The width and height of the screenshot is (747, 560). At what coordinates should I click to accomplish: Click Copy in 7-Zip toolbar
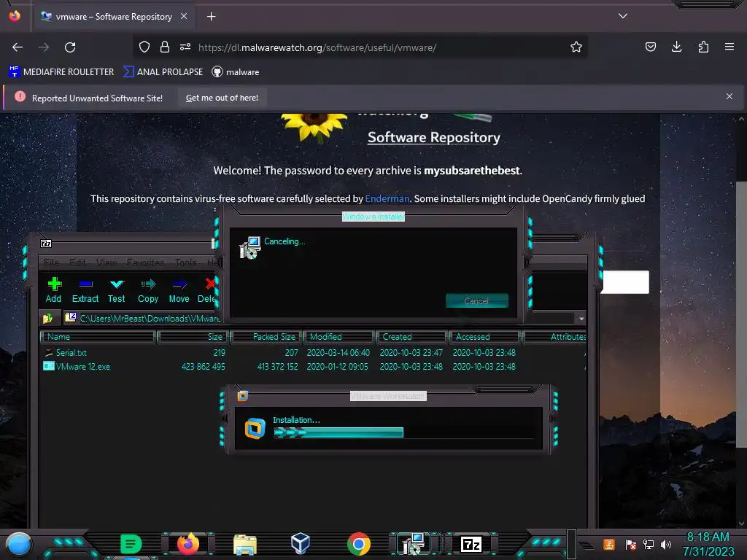(147, 290)
